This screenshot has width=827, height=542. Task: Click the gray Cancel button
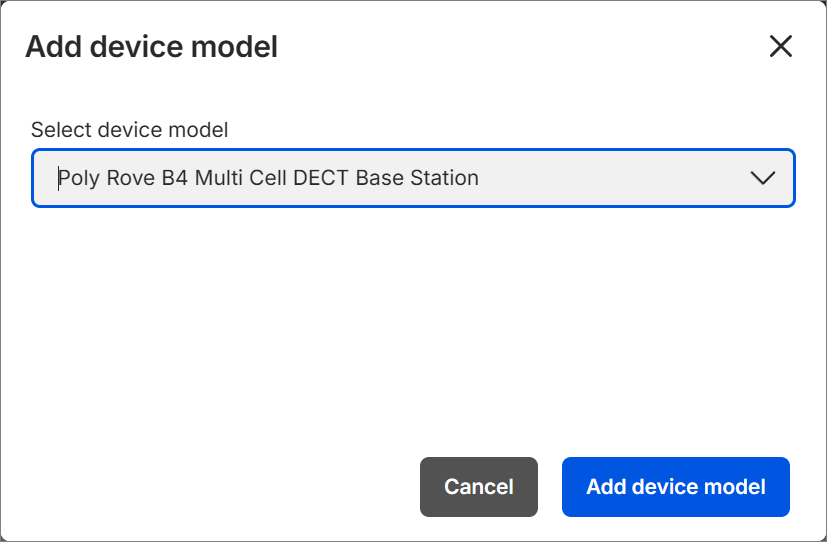click(478, 487)
